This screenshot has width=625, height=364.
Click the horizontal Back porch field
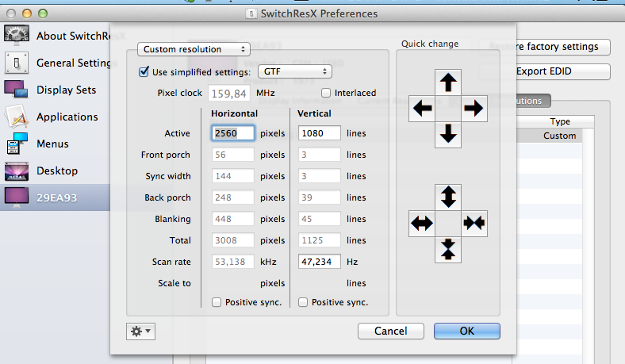click(x=232, y=197)
